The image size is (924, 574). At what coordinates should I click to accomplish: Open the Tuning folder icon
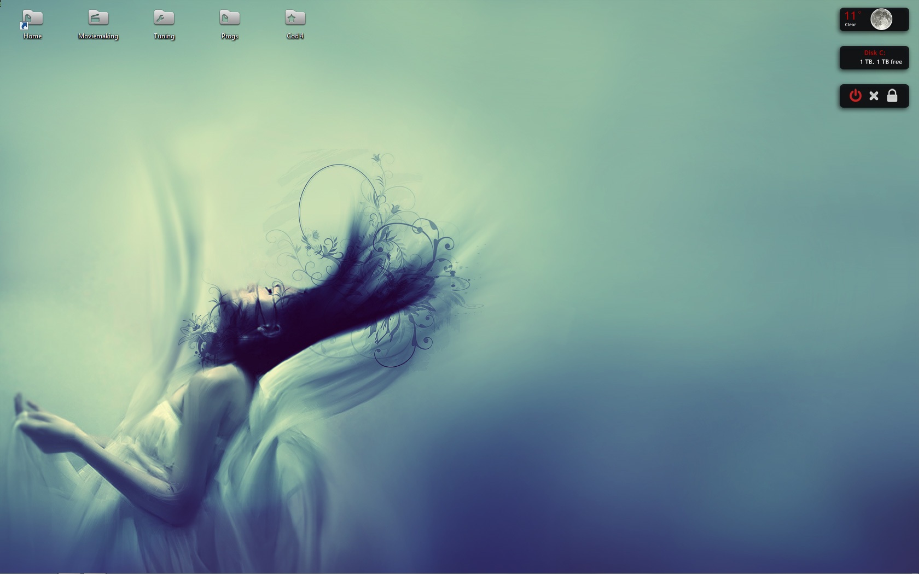point(164,18)
